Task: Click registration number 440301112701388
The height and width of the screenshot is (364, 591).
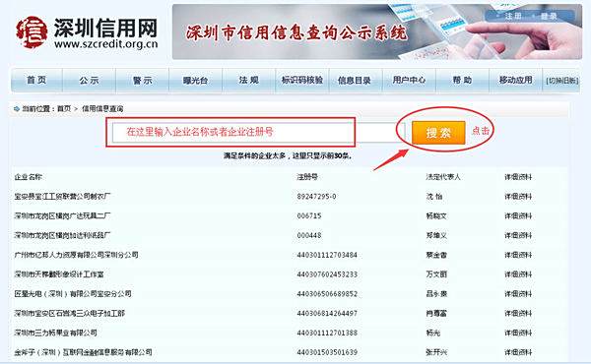Action: 327,334
